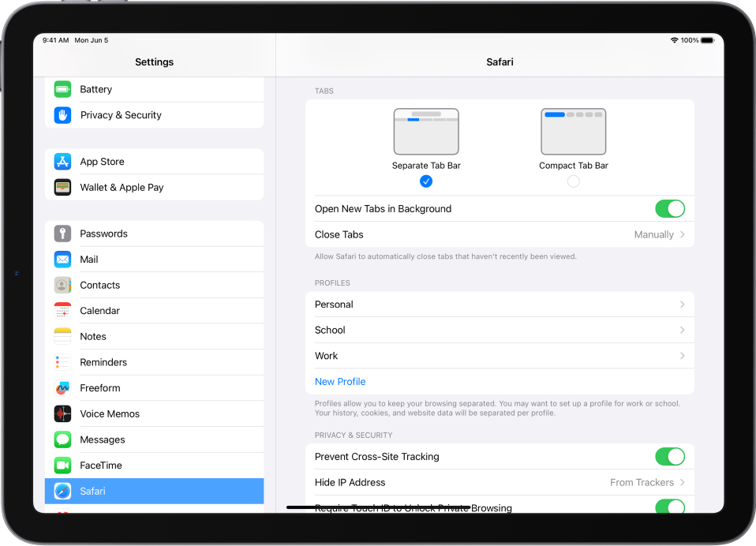
Task: Open Passwords settings
Action: click(155, 234)
